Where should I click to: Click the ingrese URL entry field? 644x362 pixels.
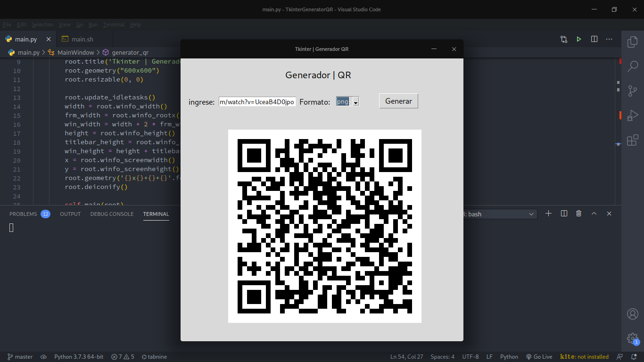click(257, 102)
